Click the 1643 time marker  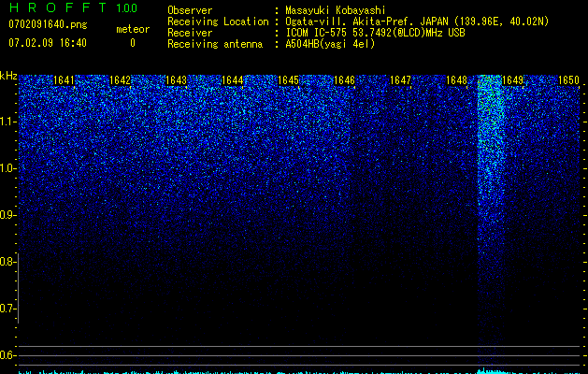[177, 80]
